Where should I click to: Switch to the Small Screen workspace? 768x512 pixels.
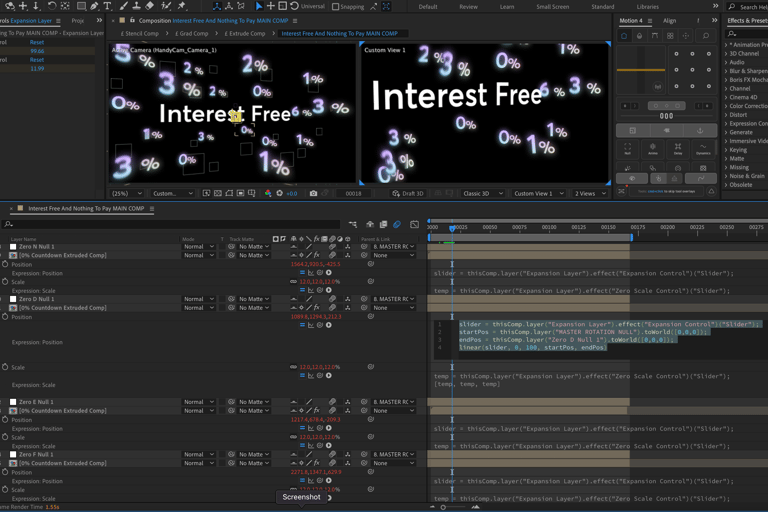552,7
